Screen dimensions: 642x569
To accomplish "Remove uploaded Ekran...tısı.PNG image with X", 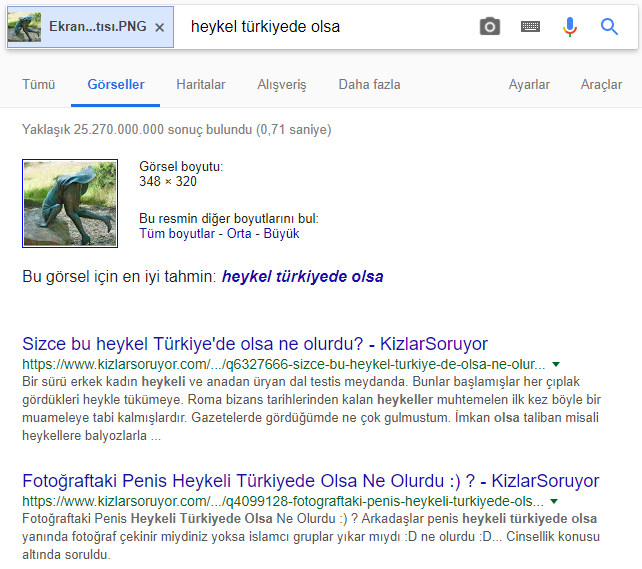I will pyautogui.click(x=160, y=27).
